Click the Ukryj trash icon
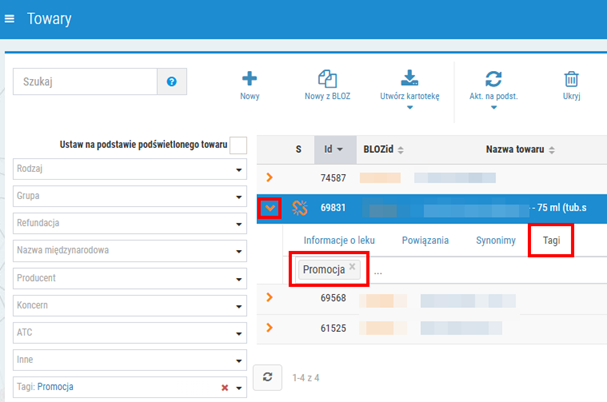 pyautogui.click(x=571, y=79)
